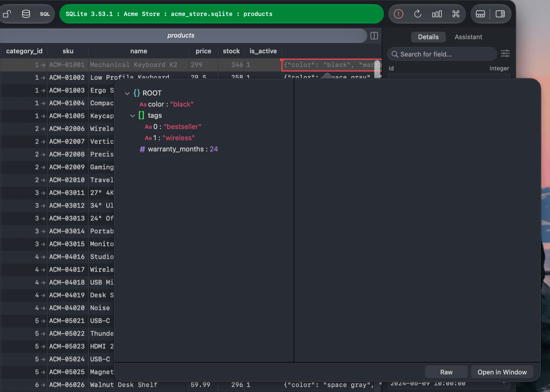Click the highlighted JSON cell for ACM-01001
Image resolution: width=550 pixels, height=392 pixels.
pos(331,65)
